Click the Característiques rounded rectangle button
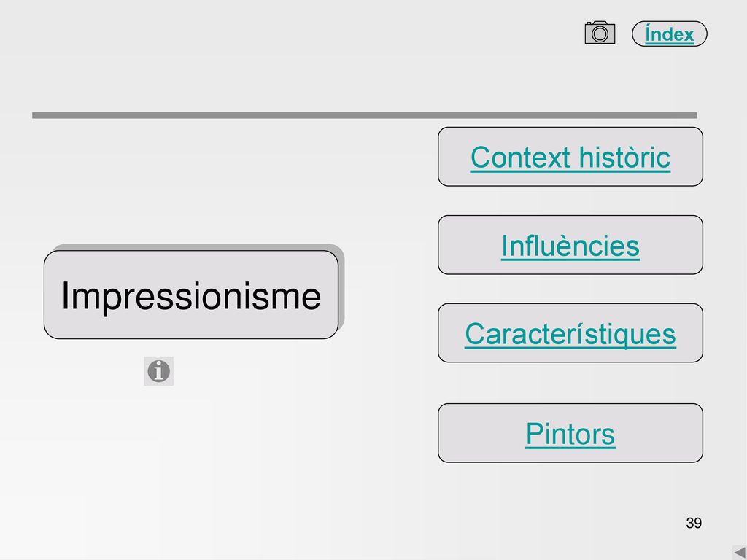 (x=570, y=332)
